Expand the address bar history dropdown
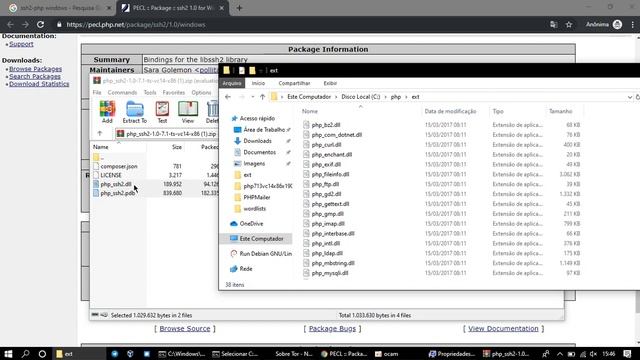 pos(630,97)
